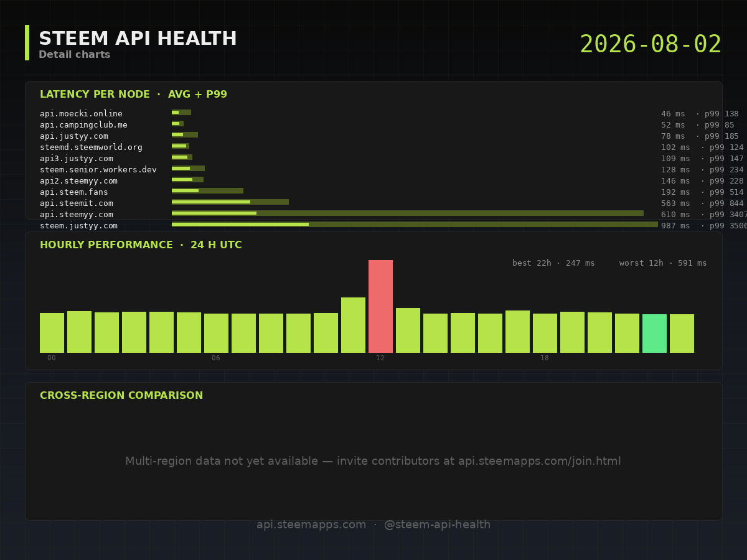Select the api3.justyy.com node name
Screen dimensions: 747x560
coord(77,159)
